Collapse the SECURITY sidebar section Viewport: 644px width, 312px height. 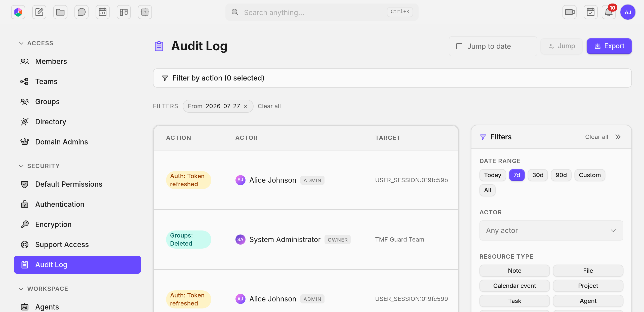pyautogui.click(x=39, y=166)
